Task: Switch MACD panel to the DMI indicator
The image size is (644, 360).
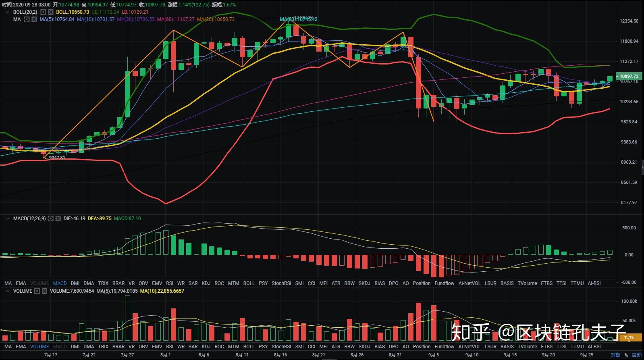Action: [x=75, y=283]
